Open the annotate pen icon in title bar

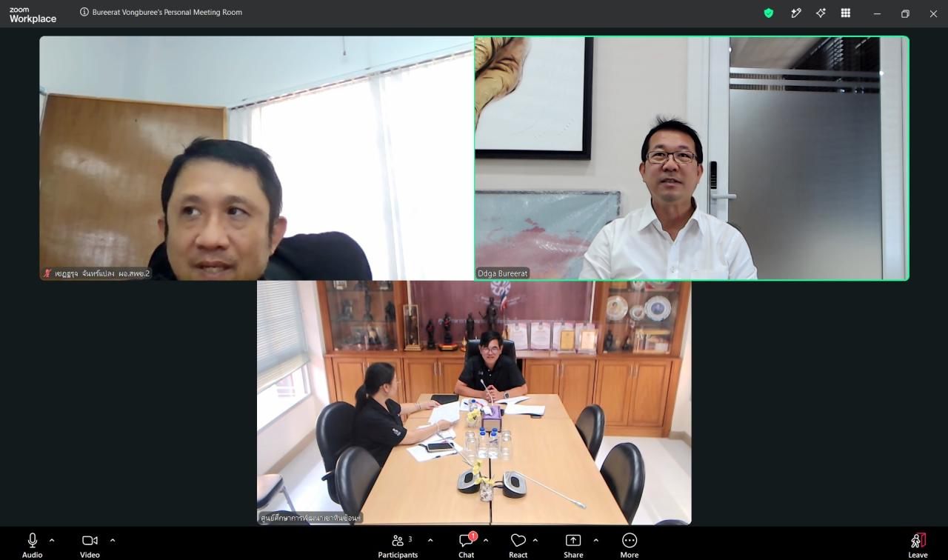tap(796, 13)
